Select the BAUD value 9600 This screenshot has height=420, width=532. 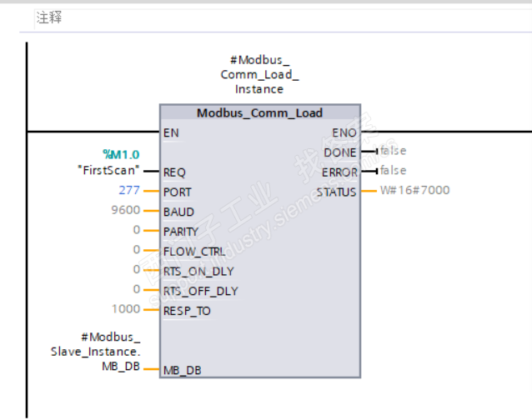126,210
